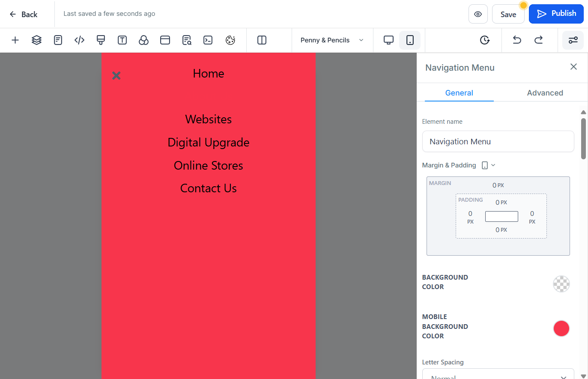Select the Home menu item in preview
This screenshot has height=379, width=588.
pyautogui.click(x=209, y=74)
